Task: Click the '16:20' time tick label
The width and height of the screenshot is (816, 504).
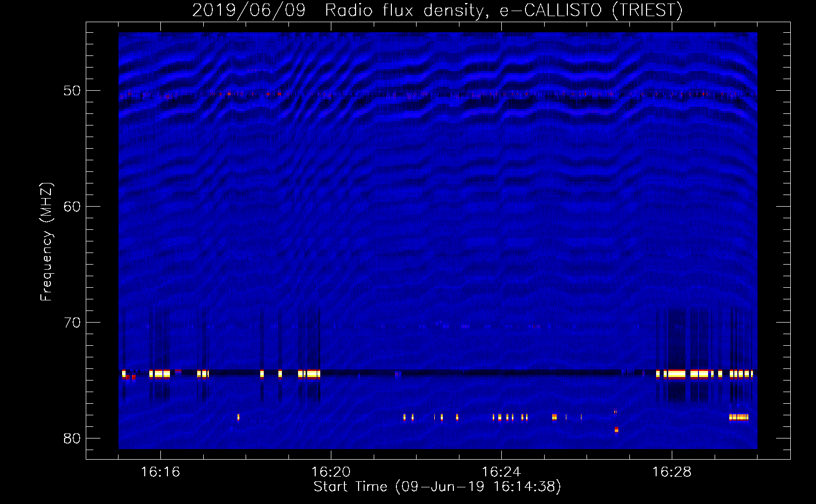Action: pos(331,472)
